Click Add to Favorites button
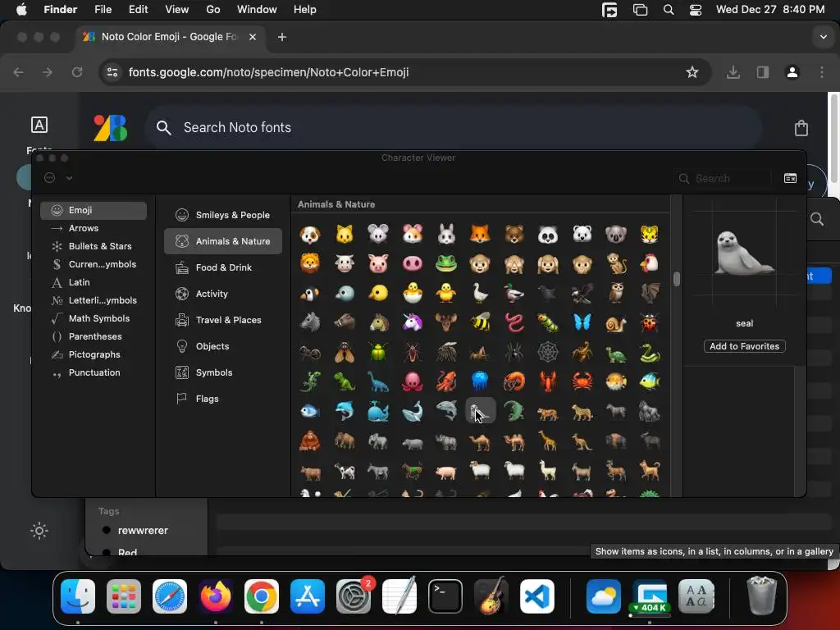840x630 pixels. pyautogui.click(x=745, y=346)
